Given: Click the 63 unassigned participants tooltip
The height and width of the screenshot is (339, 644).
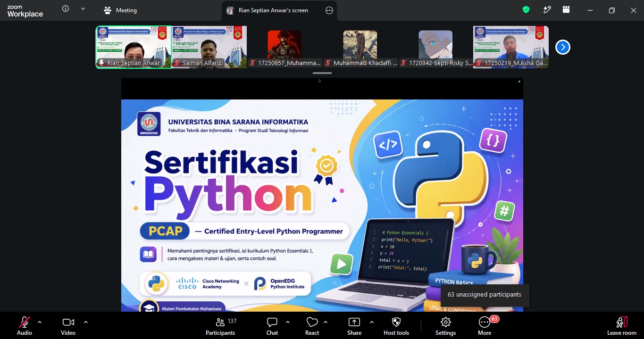Looking at the screenshot, I should 485,295.
